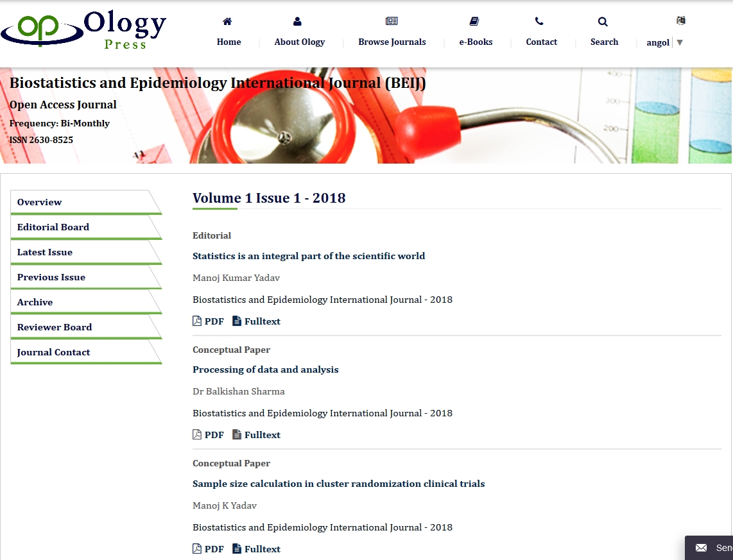Click ISSN 2630-8525 text
The width and height of the screenshot is (733, 560).
point(41,140)
